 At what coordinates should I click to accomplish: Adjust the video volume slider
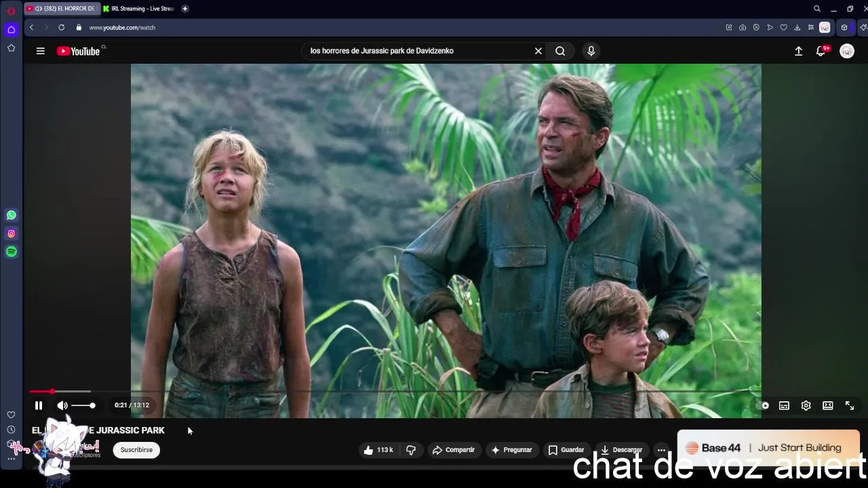pyautogui.click(x=83, y=405)
